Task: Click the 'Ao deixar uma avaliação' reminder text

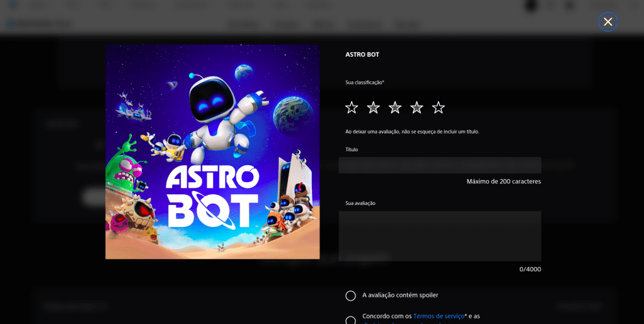Action: click(412, 132)
